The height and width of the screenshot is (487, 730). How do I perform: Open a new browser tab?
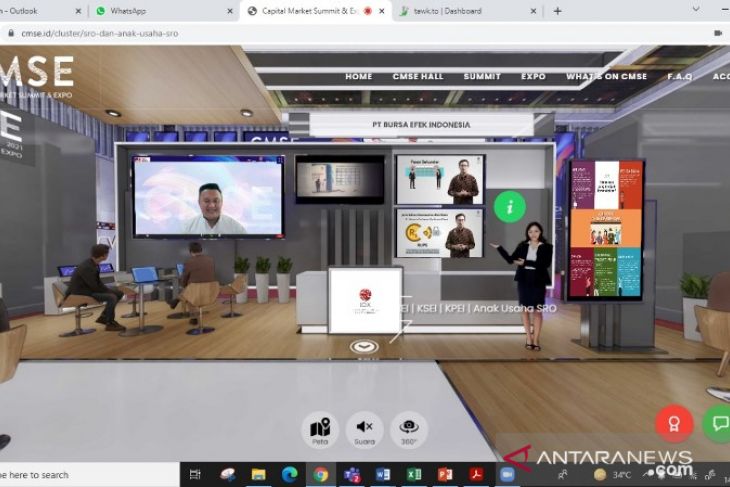click(558, 11)
